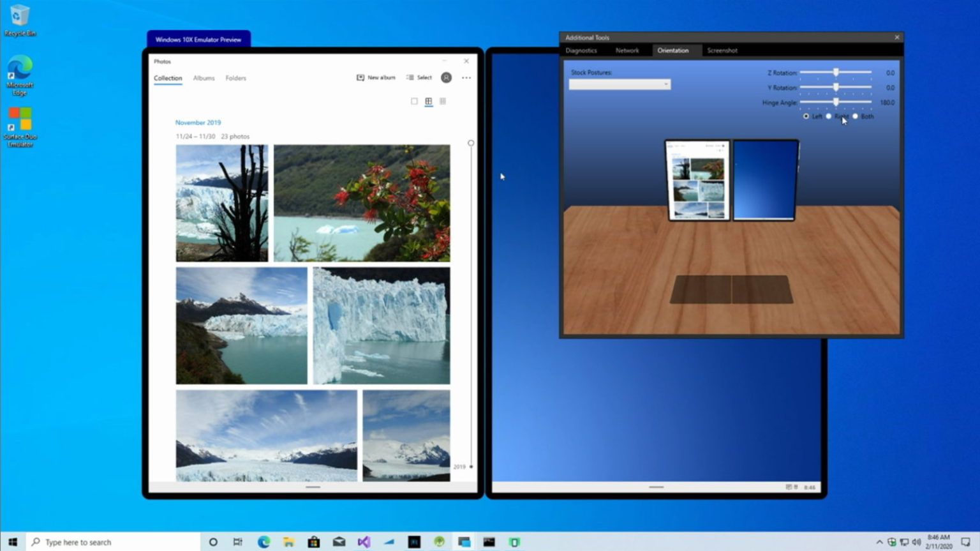
Task: Select the Both hinge radio button
Action: 856,117
